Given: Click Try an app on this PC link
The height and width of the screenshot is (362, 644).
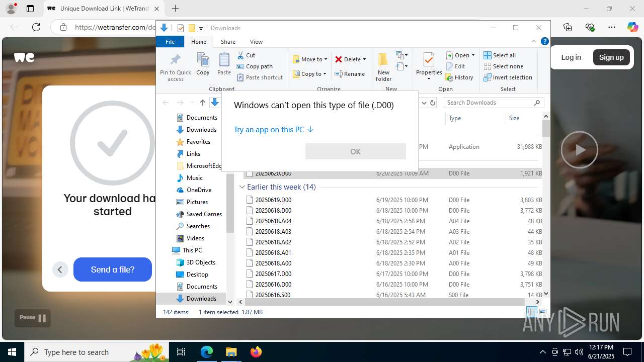Looking at the screenshot, I should tap(273, 129).
